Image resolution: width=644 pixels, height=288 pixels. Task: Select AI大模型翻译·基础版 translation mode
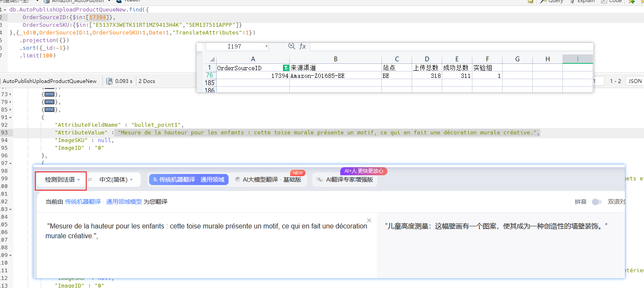point(268,180)
